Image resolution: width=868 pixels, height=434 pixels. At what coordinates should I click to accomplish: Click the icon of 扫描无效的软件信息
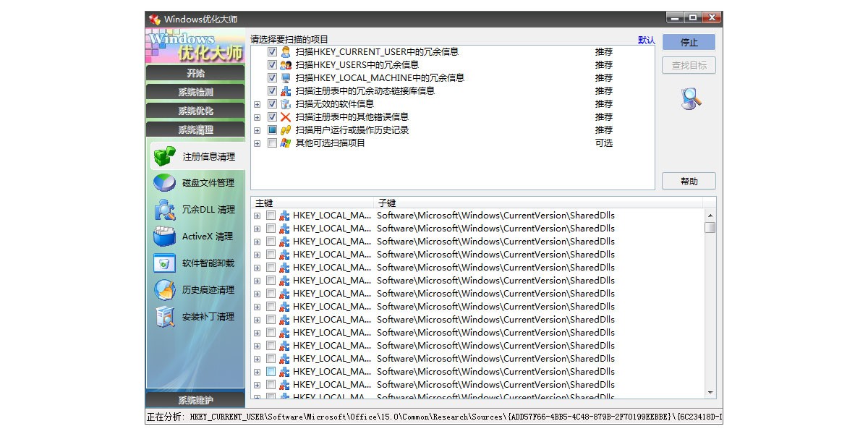[x=286, y=104]
